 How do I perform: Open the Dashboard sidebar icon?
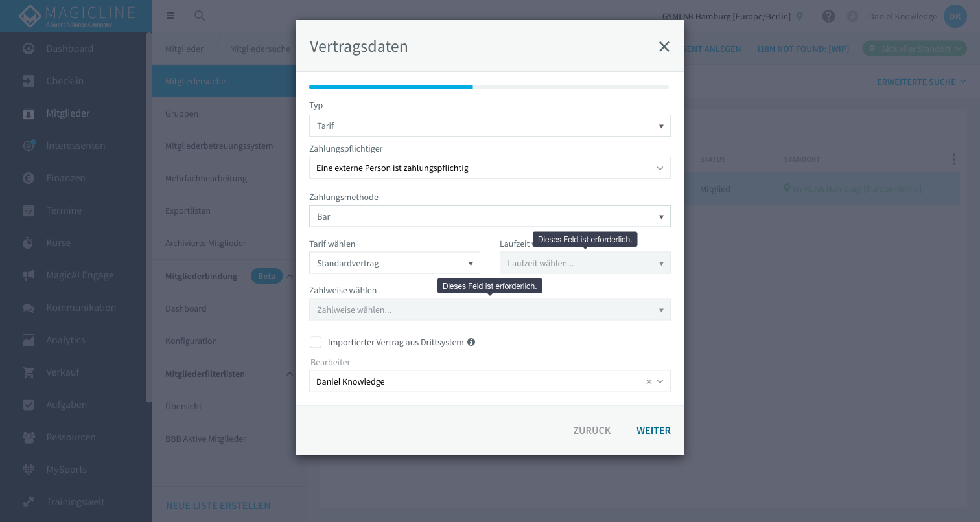point(29,49)
